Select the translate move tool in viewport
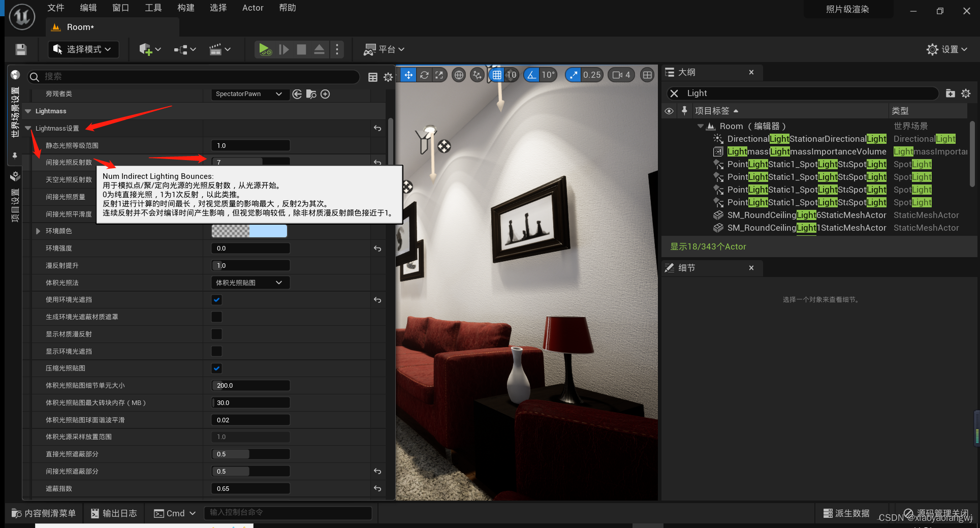 coord(408,75)
